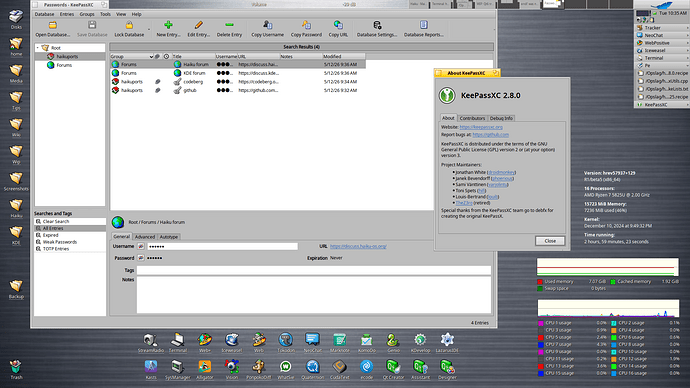Close the About KeePassXC dialog
The width and height of the screenshot is (690, 388).
550,241
